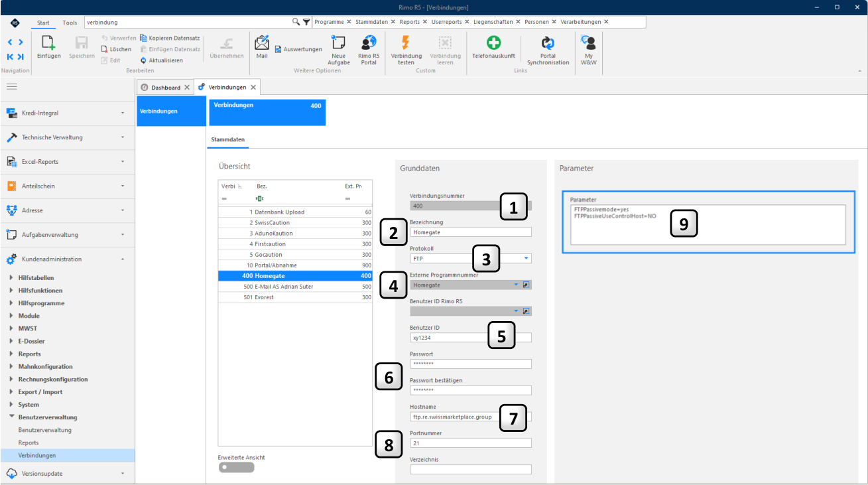Start Portal Synchronisation

pos(548,50)
